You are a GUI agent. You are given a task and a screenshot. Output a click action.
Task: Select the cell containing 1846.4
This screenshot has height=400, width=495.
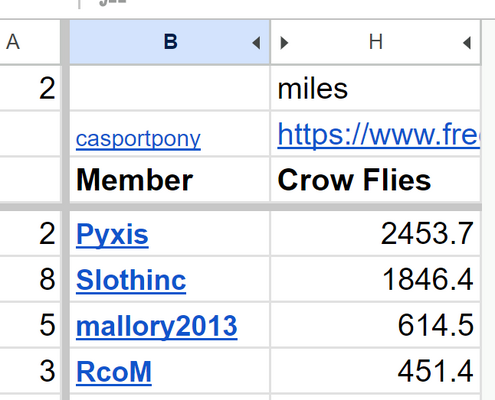pos(376,279)
